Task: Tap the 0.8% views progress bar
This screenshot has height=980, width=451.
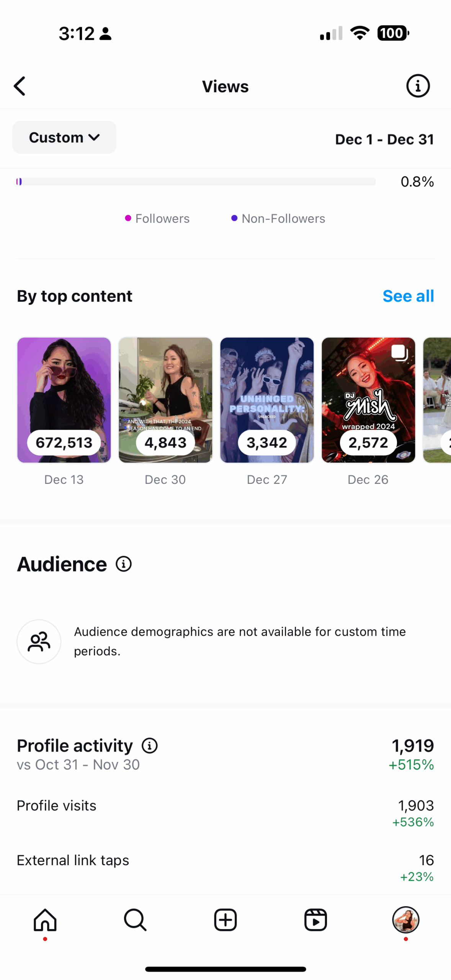Action: (196, 181)
